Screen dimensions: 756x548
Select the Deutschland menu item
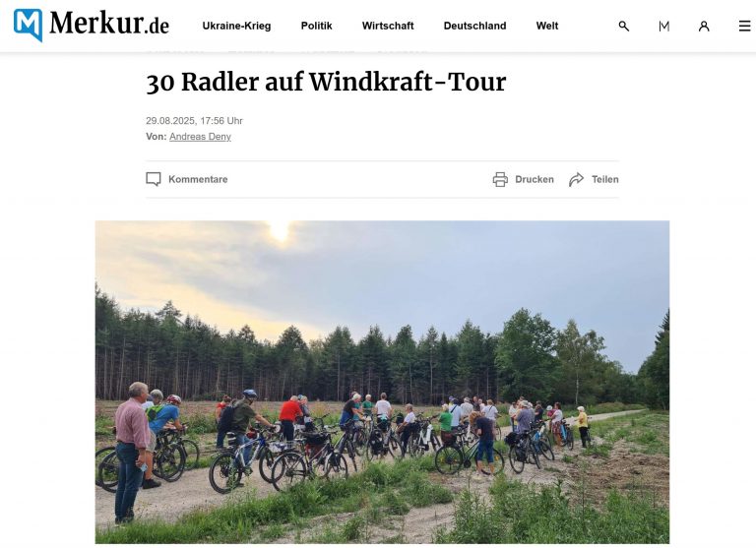coord(474,26)
